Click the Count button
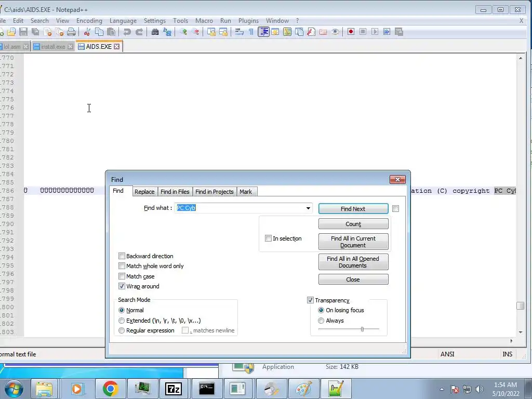Screen dimensions: 532x399 pyautogui.click(x=353, y=224)
